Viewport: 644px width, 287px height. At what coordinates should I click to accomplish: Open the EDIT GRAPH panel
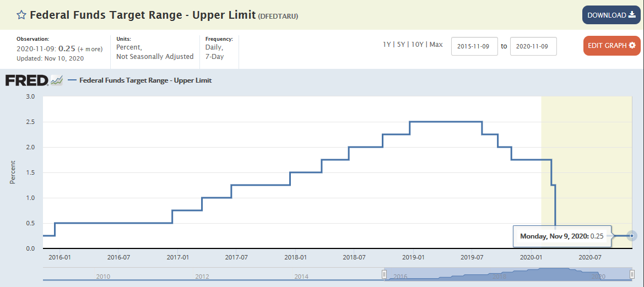[x=611, y=46]
